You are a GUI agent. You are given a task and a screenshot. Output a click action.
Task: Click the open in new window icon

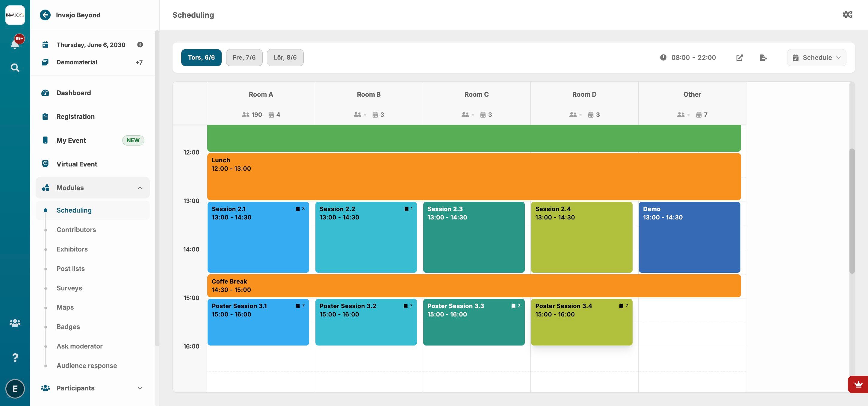[739, 57]
